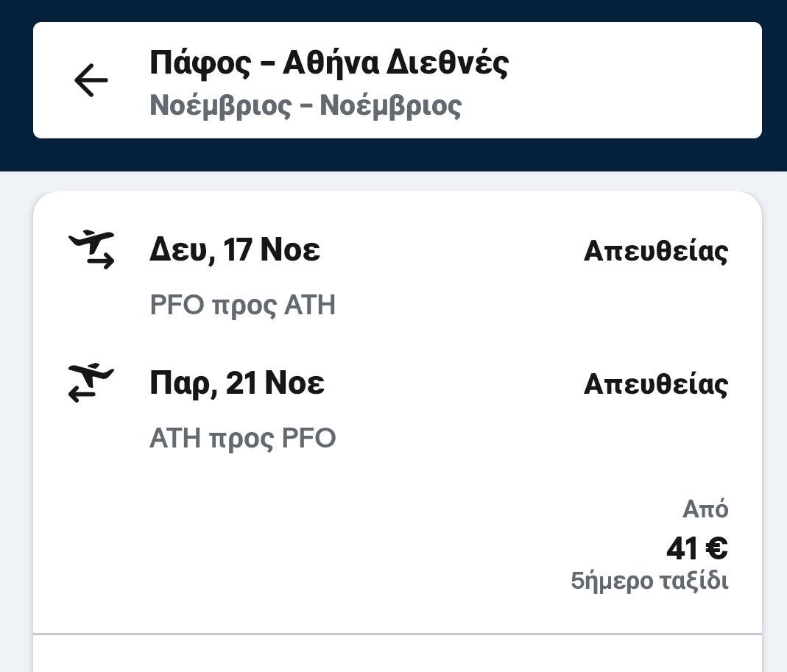787x672 pixels.
Task: Click the Από label above the price
Action: coord(705,509)
